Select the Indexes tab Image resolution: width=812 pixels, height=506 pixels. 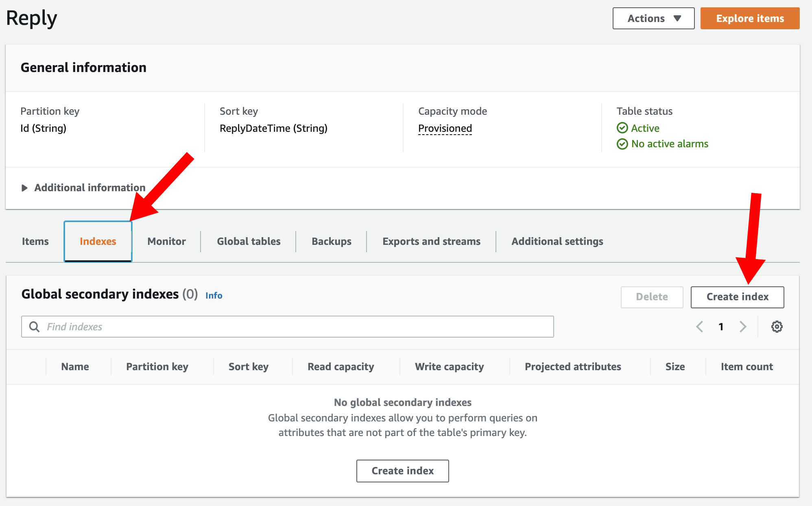98,241
